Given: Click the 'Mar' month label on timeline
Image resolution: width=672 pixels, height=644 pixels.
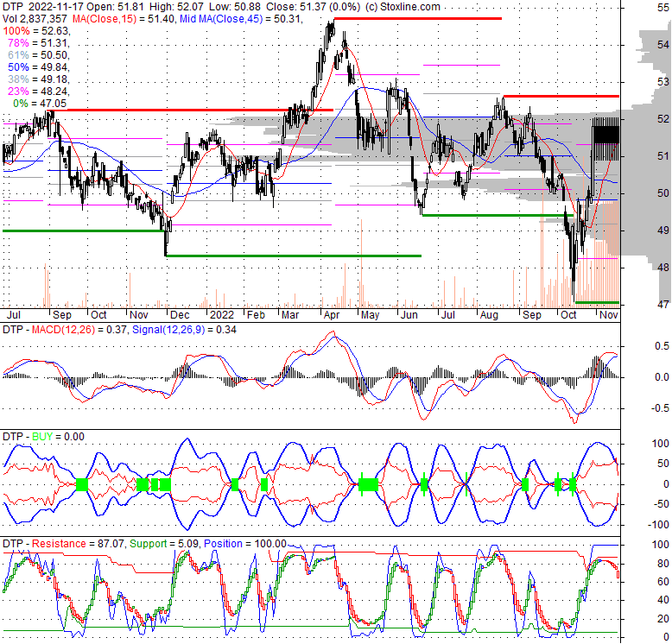Looking at the screenshot, I should (x=290, y=315).
